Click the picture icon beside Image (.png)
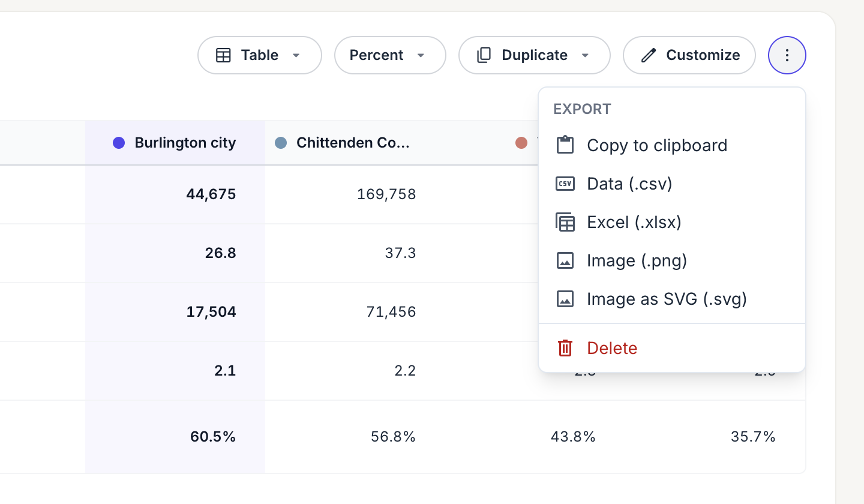 coord(565,260)
